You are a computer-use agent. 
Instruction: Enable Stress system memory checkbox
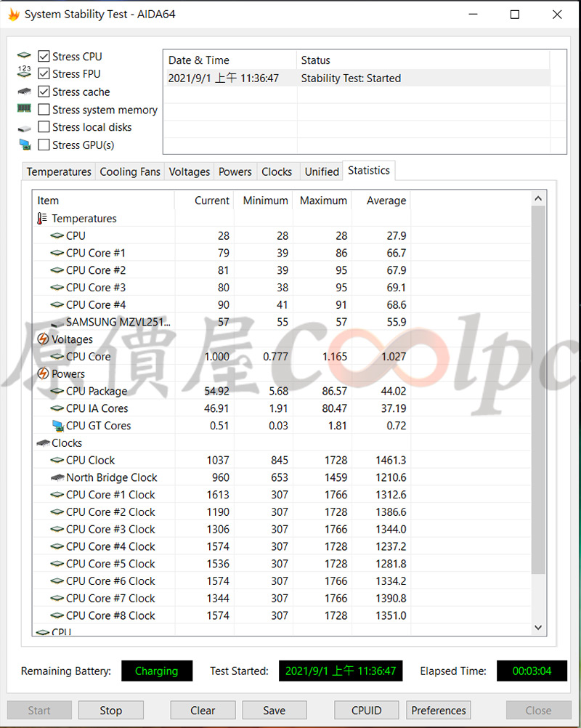(44, 110)
